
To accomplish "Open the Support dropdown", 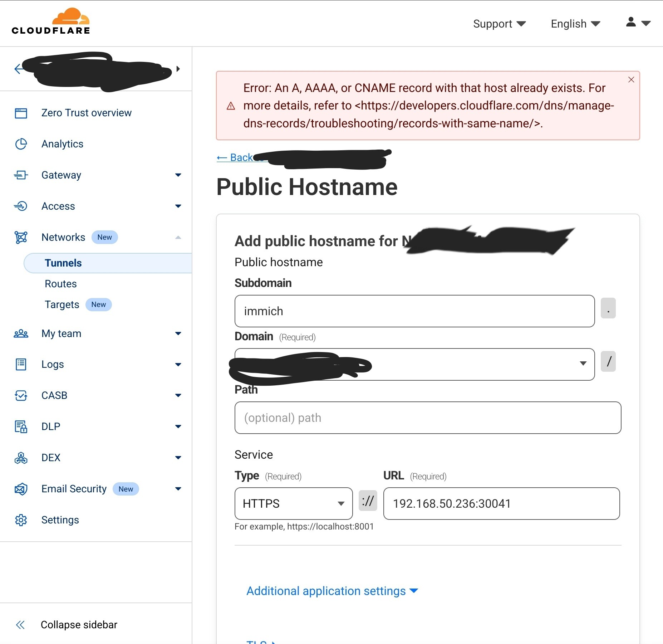I will pos(499,24).
